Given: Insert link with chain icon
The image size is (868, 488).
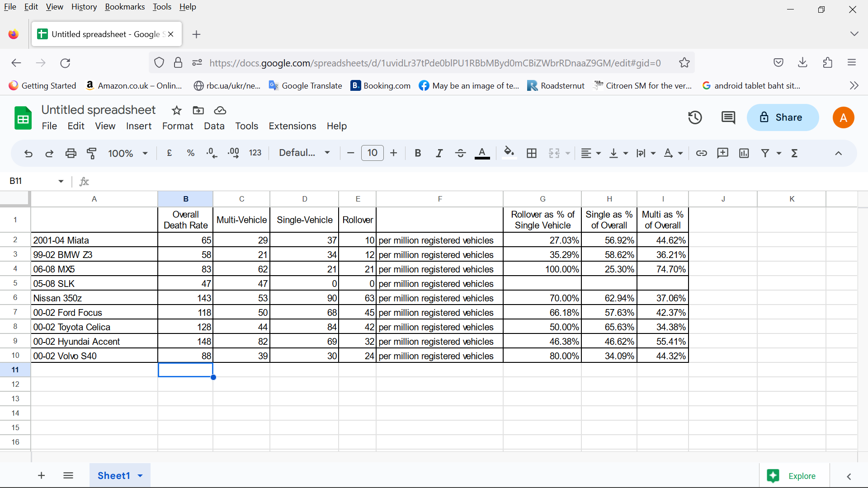Looking at the screenshot, I should pos(701,153).
